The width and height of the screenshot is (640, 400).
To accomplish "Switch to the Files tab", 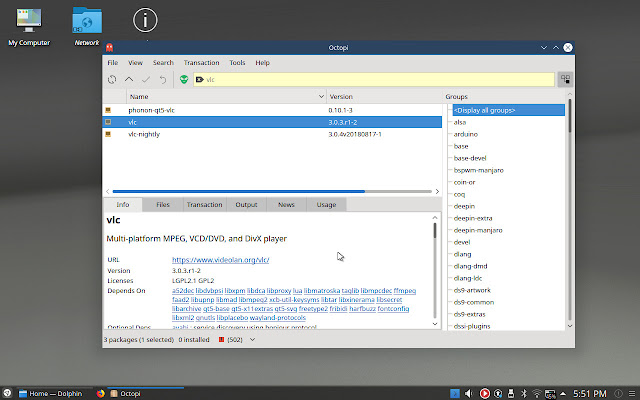I will (x=162, y=205).
